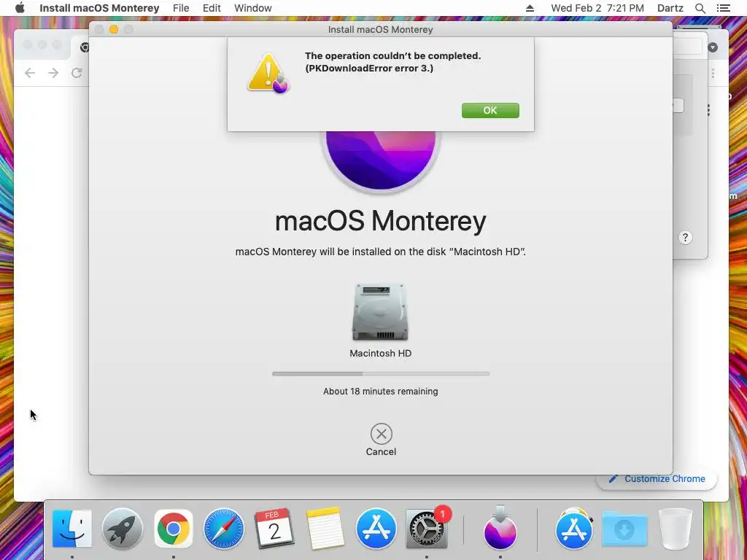Open Launchpad rocket in the Dock
Viewport: 747px width, 560px height.
pyautogui.click(x=123, y=529)
